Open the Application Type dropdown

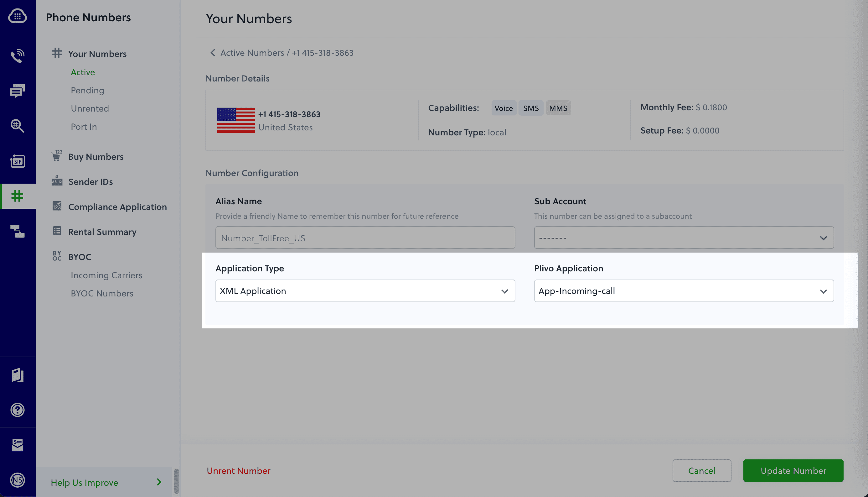pyautogui.click(x=364, y=291)
